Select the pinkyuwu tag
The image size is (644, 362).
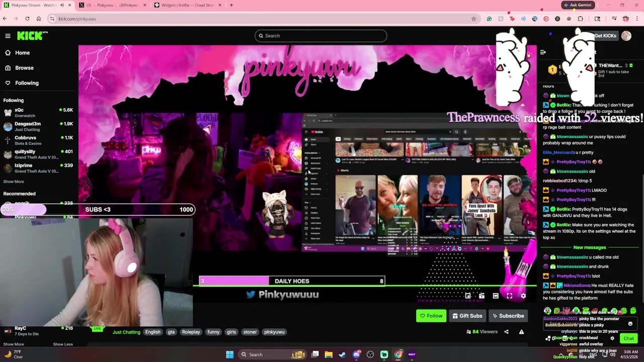(274, 332)
